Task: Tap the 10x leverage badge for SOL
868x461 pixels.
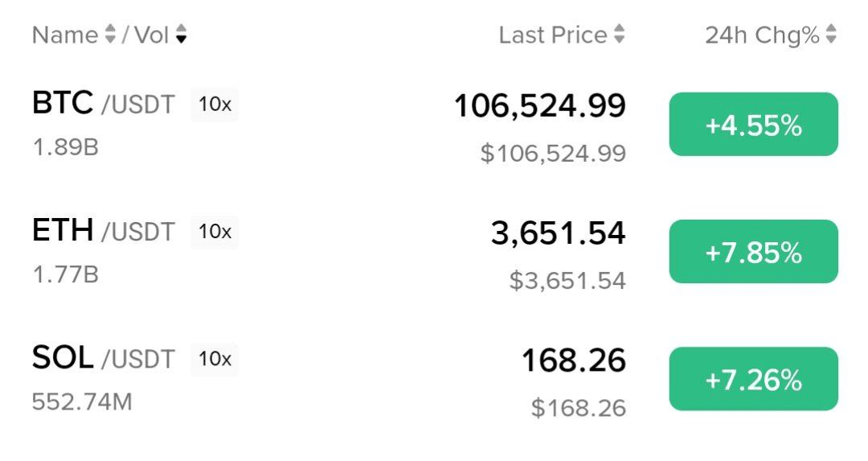Action: 215,359
